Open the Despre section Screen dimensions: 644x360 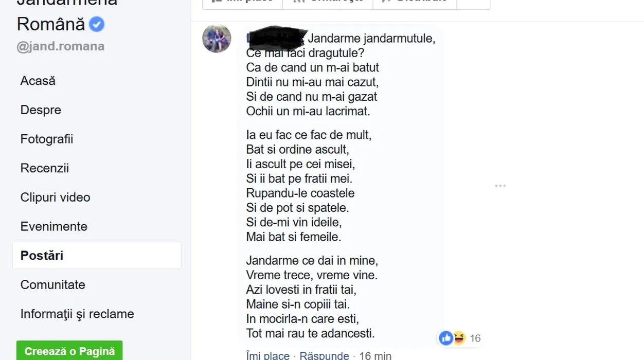pos(41,110)
